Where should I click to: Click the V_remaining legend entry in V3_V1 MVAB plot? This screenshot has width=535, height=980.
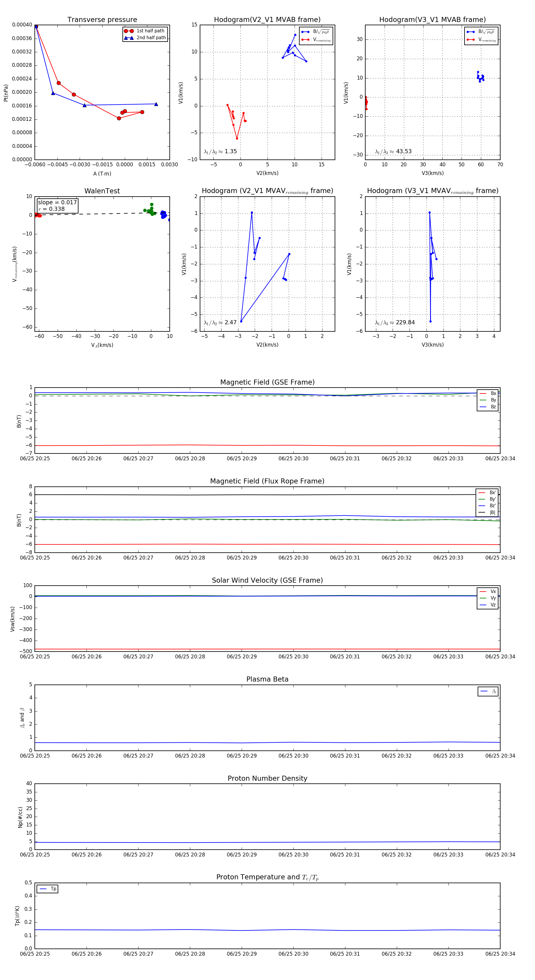[x=481, y=39]
